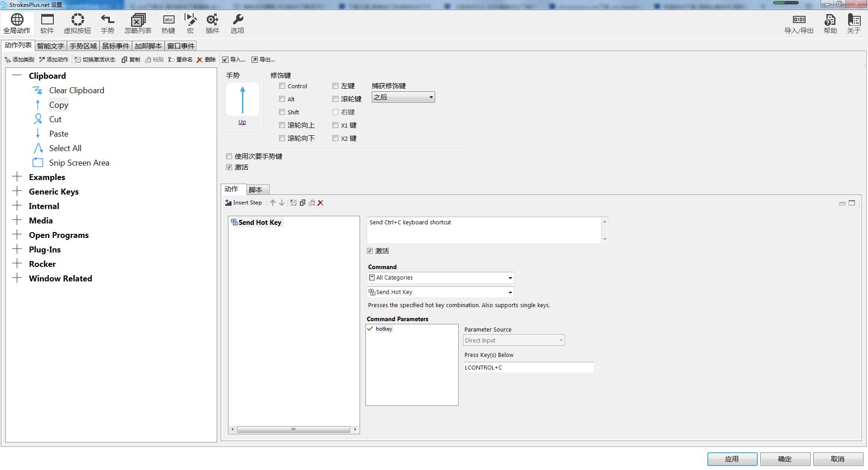Open the 捕获修饰键 dropdown

coord(403,97)
